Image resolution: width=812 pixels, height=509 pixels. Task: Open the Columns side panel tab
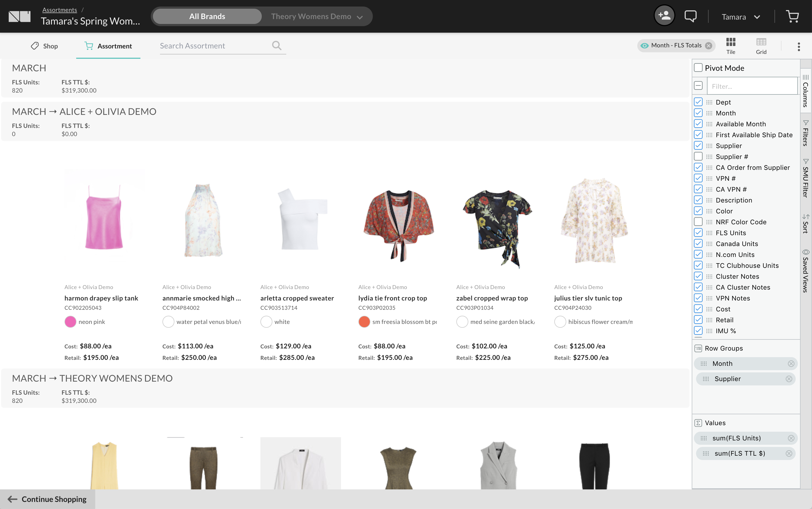click(x=806, y=91)
